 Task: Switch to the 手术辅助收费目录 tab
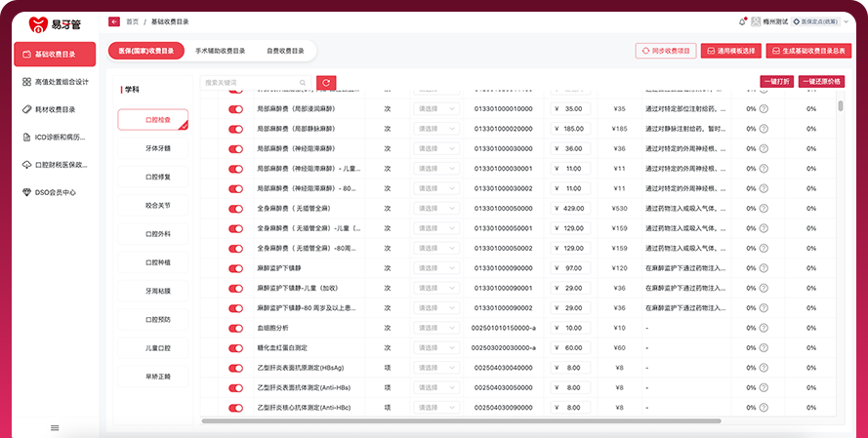220,51
